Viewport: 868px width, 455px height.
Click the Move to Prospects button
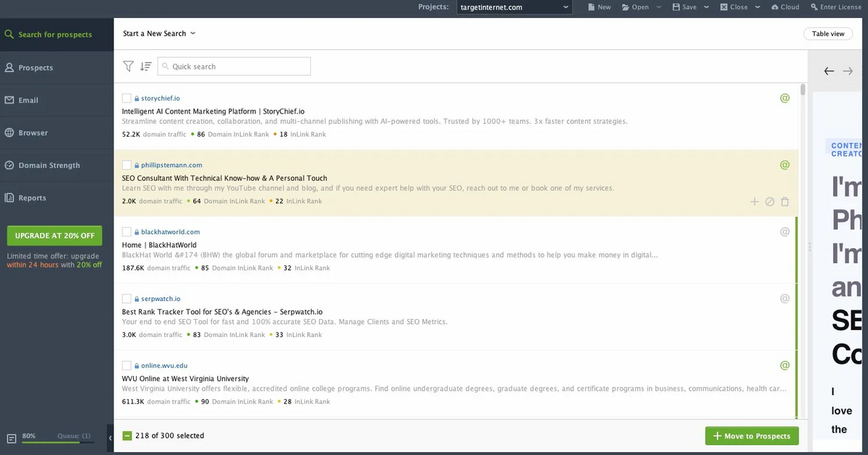752,435
